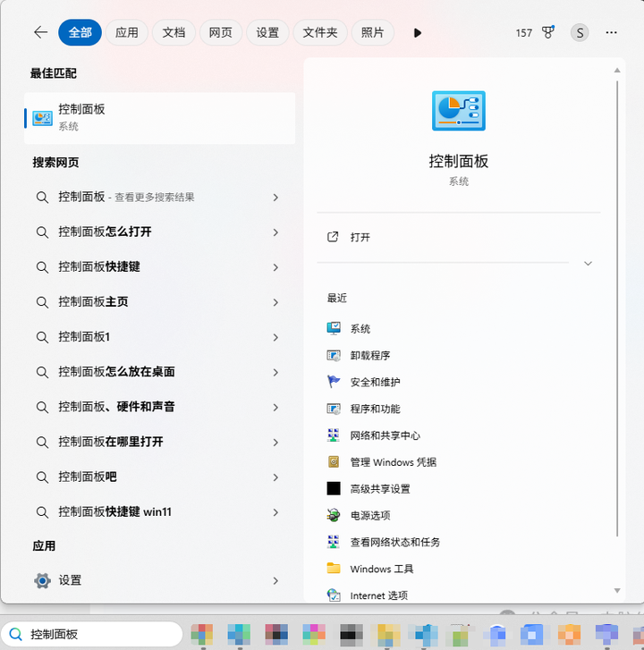Click the taskbar search box containing 控制面板
The width and height of the screenshot is (644, 650).
[x=92, y=634]
